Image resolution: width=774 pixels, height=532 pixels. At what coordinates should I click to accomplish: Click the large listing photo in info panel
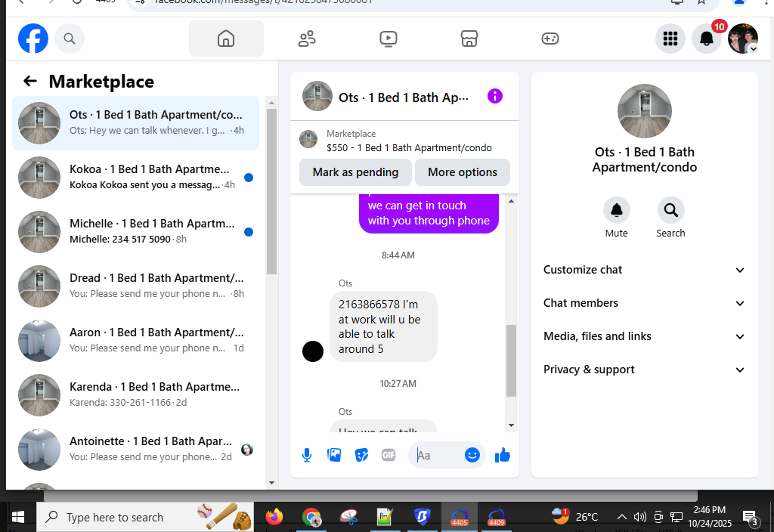[x=644, y=111]
